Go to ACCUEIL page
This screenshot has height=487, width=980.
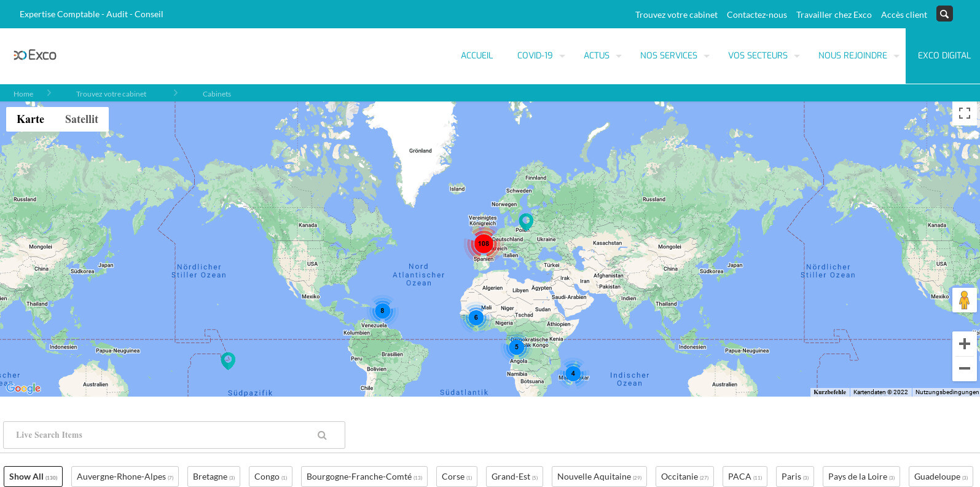(477, 55)
